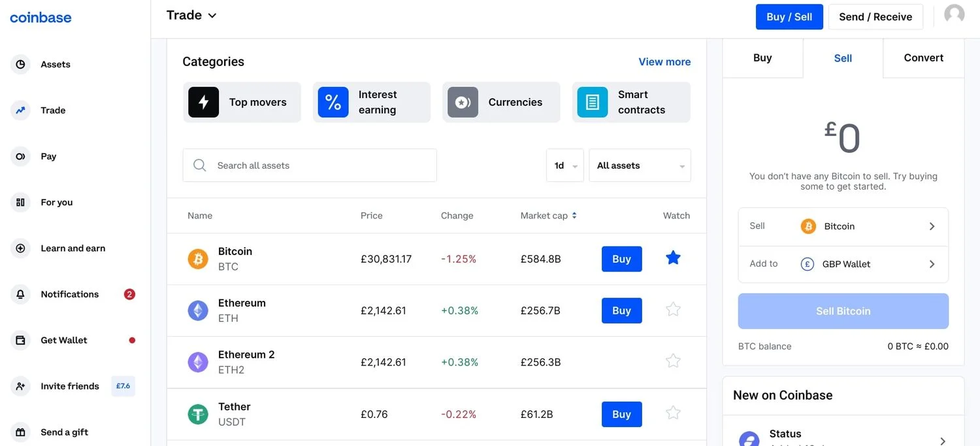Click the Get Wallet icon
The width and height of the screenshot is (980, 446).
[20, 340]
